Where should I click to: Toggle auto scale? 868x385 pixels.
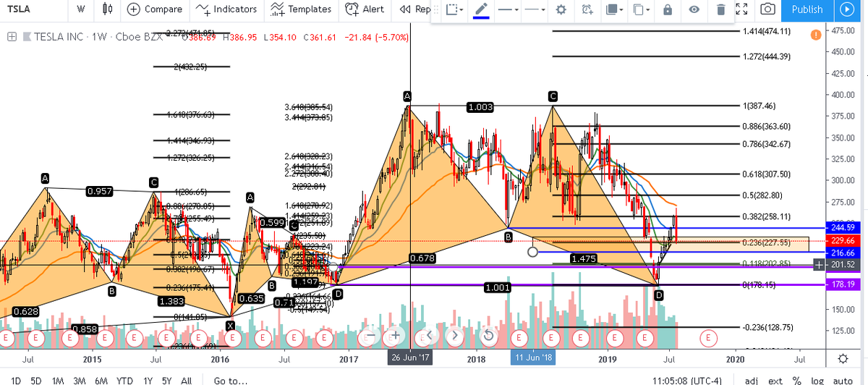tap(843, 379)
